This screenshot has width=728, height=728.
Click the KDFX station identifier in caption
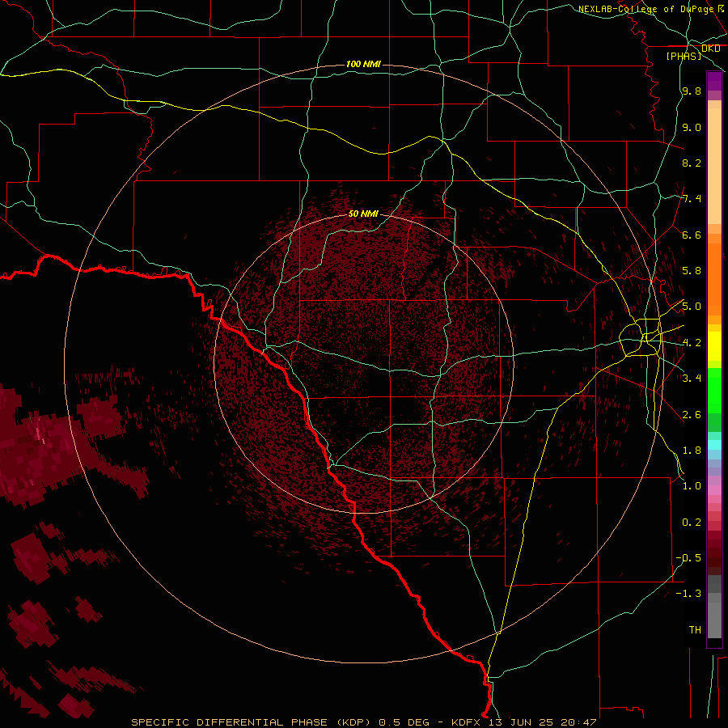468,722
